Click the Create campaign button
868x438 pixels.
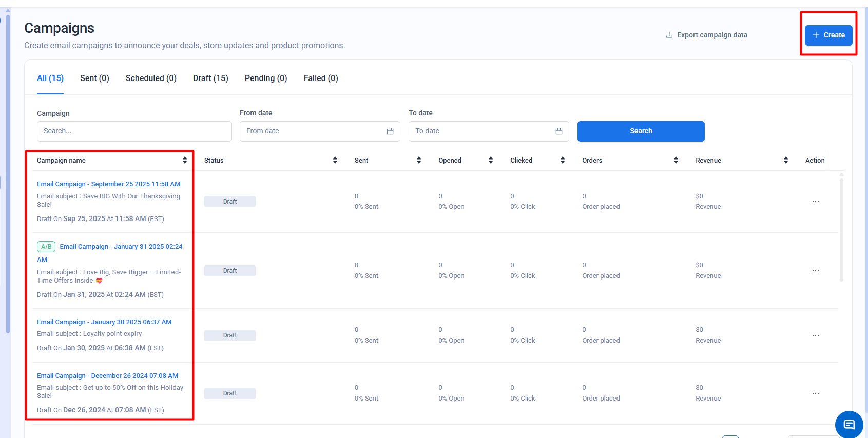[828, 35]
